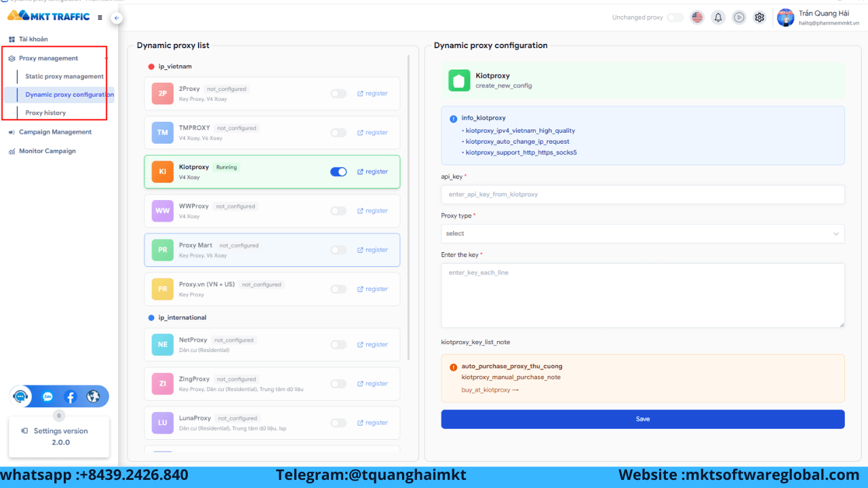Collapse sidebar with the left arrow button
Image resolution: width=868 pixels, height=488 pixels.
coord(117,18)
